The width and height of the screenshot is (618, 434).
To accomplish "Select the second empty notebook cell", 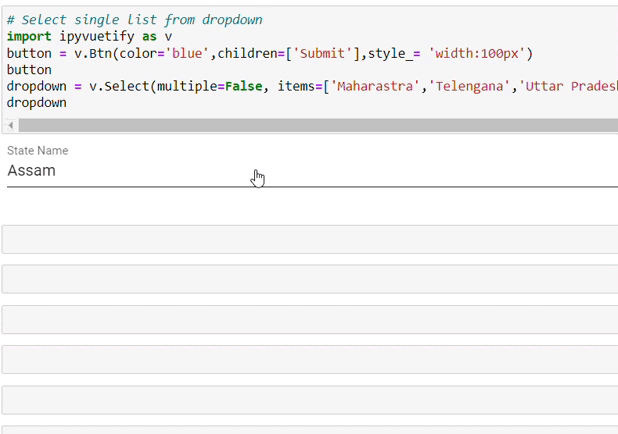I will (x=310, y=279).
